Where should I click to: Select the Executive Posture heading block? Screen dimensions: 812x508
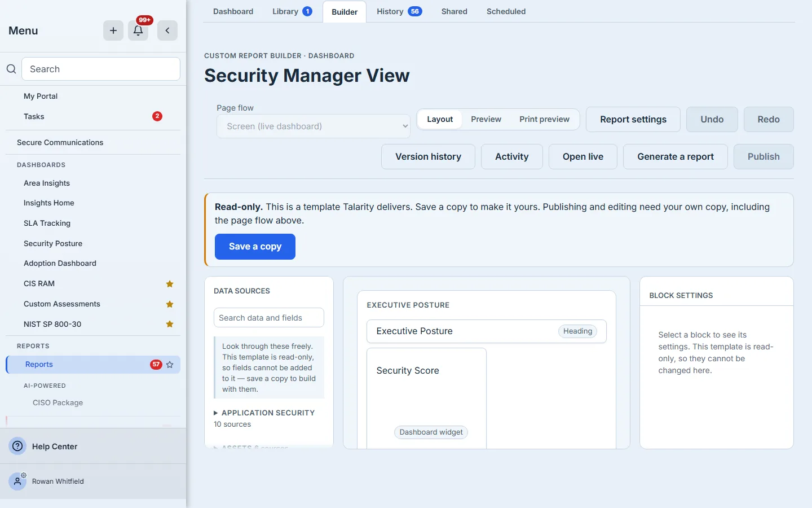[x=487, y=331]
